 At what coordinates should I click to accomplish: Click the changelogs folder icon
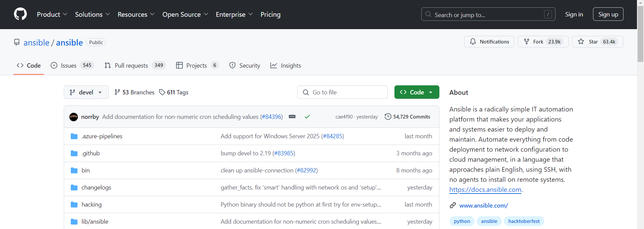(74, 187)
